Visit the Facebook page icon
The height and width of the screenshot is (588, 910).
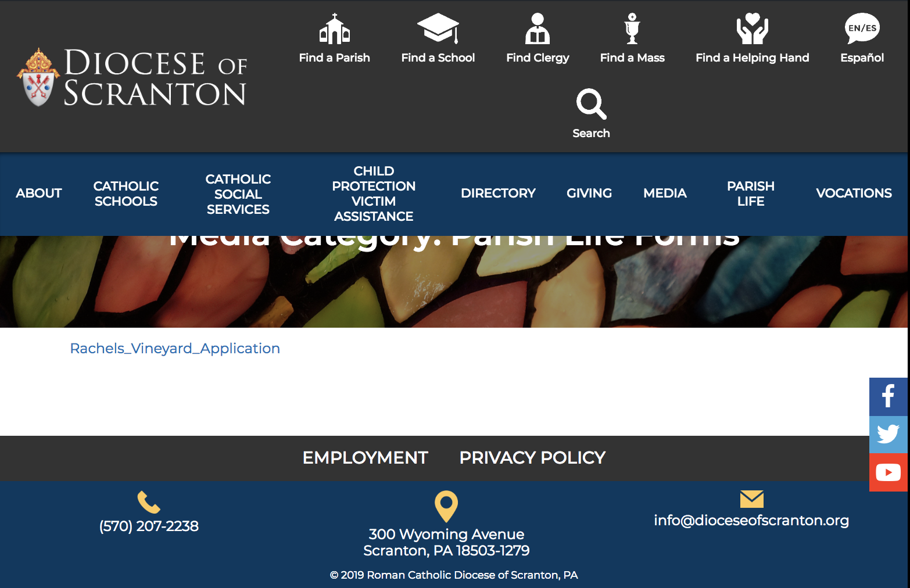click(x=888, y=396)
